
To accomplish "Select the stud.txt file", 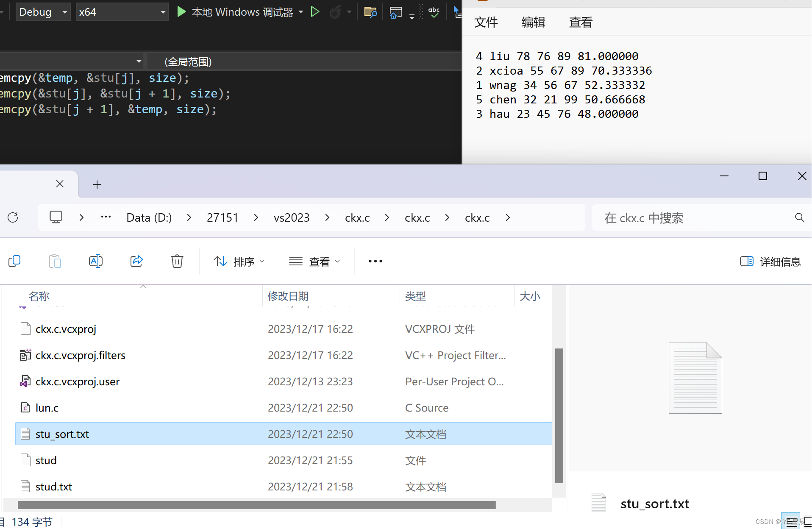I will click(x=283, y=487).
